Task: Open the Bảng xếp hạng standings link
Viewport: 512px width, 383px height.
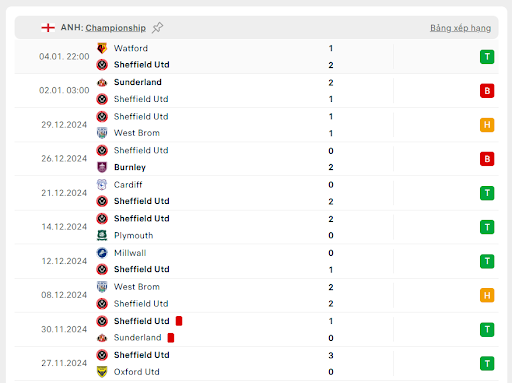Action: coord(460,28)
